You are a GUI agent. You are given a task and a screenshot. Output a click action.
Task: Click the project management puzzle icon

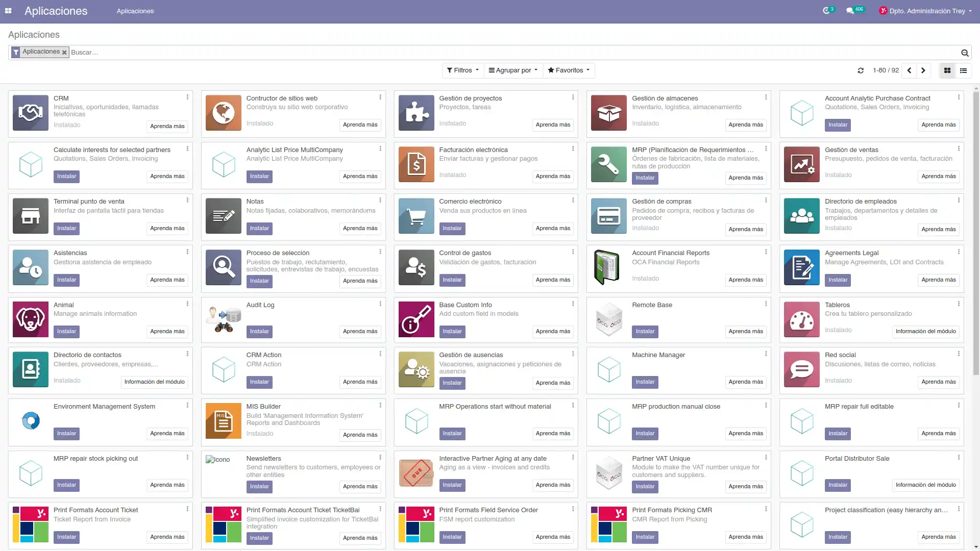coord(416,113)
